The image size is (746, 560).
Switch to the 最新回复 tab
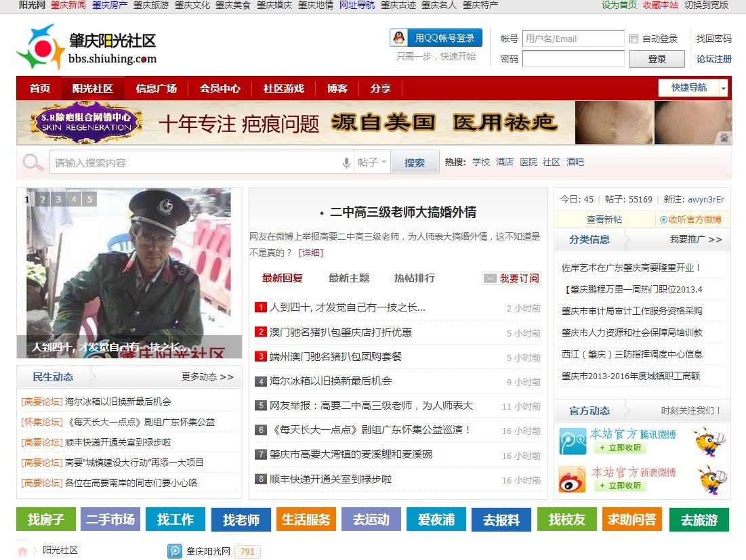(x=283, y=278)
